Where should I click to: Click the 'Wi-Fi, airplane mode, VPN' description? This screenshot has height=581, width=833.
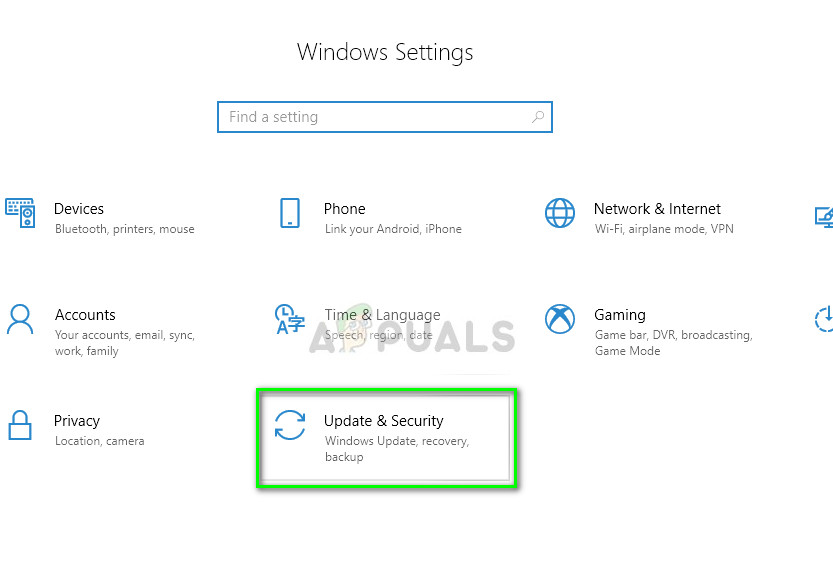point(664,229)
